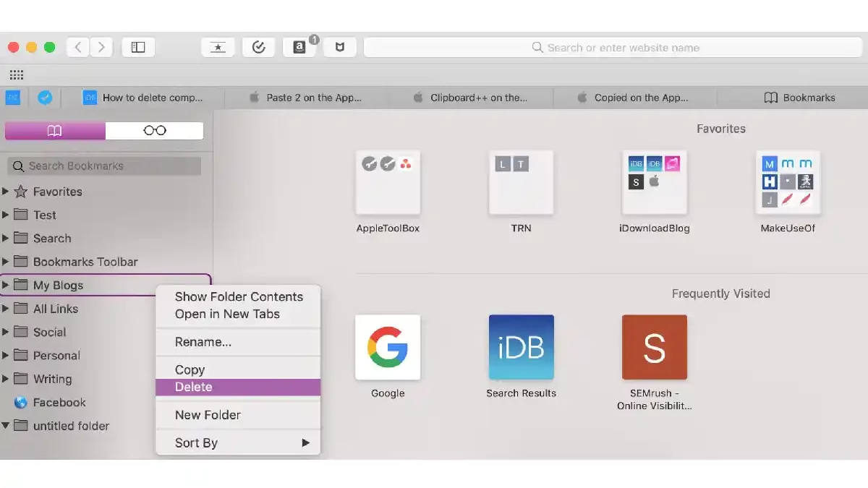Screen dimensions: 868x488
Task: Open the MakeUseOf favorites folder
Action: (788, 182)
